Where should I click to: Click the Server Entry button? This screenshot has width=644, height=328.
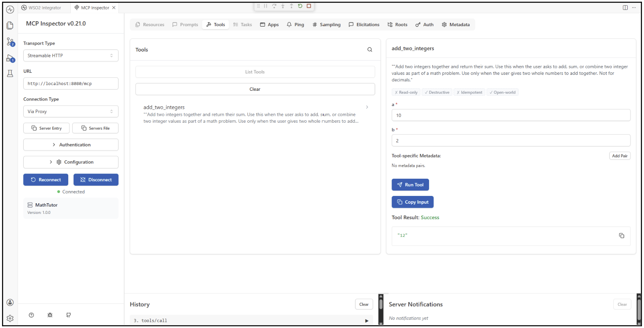[46, 128]
